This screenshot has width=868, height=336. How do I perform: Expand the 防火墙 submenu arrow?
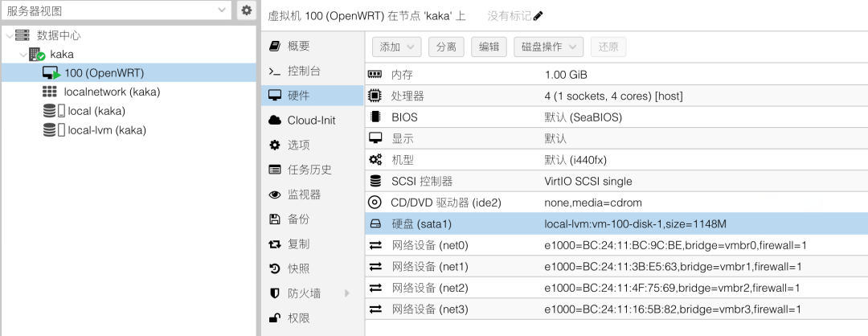coord(347,293)
